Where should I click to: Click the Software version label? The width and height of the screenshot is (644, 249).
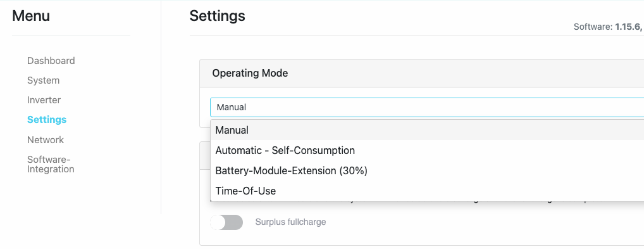pos(593,27)
